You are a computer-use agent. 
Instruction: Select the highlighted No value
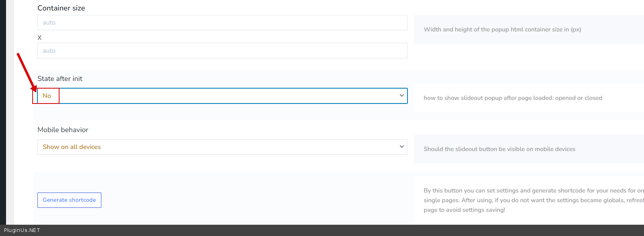pos(47,96)
